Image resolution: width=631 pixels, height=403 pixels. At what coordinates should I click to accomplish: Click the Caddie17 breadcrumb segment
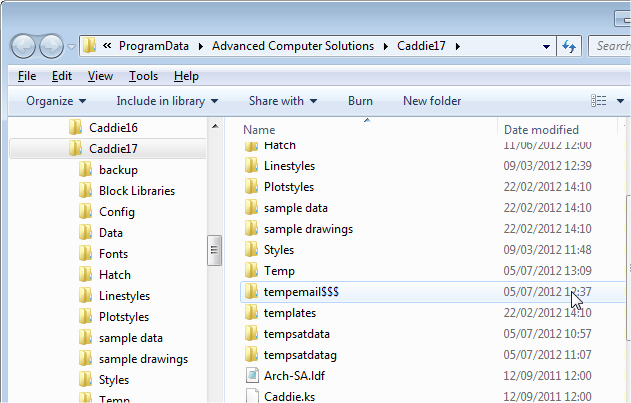click(421, 46)
